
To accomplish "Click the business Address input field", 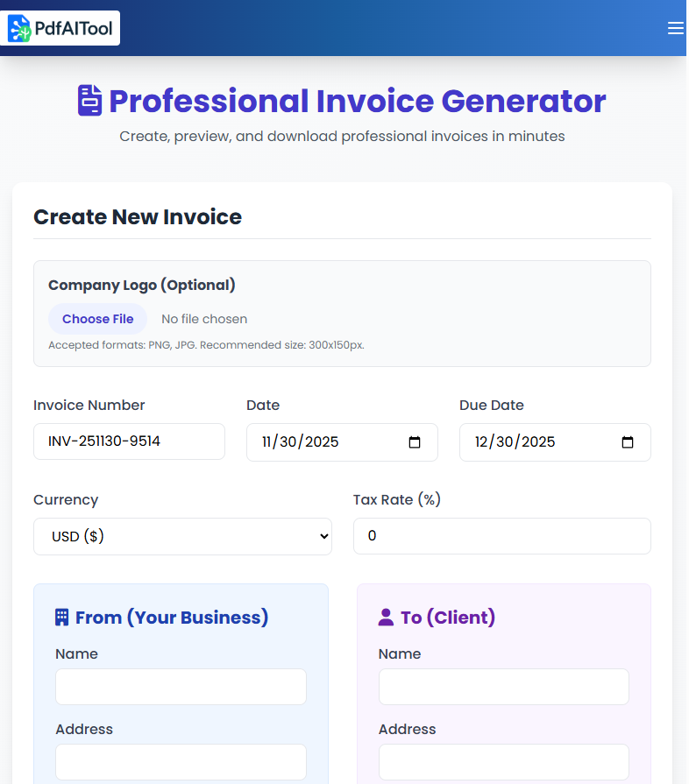I will [181, 762].
